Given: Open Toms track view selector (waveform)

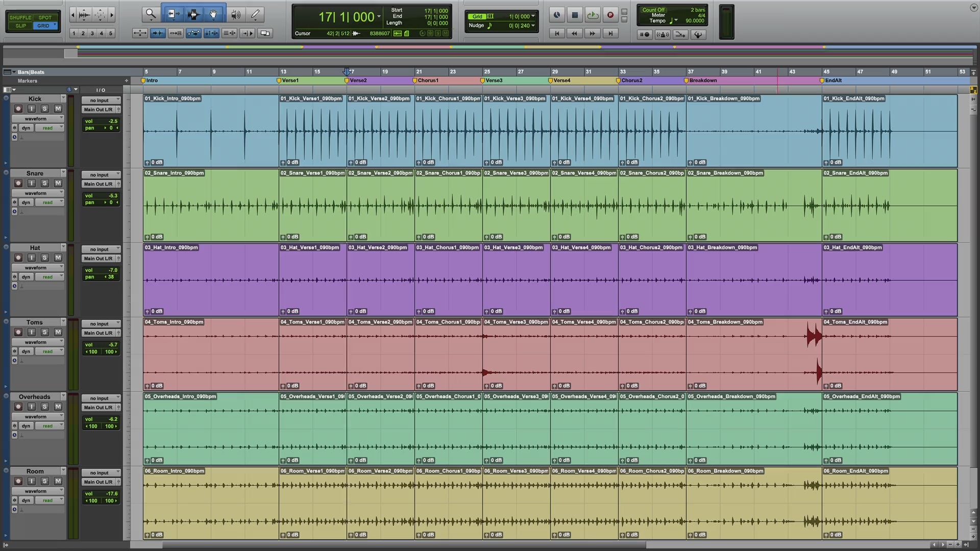Looking at the screenshot, I should coord(37,342).
